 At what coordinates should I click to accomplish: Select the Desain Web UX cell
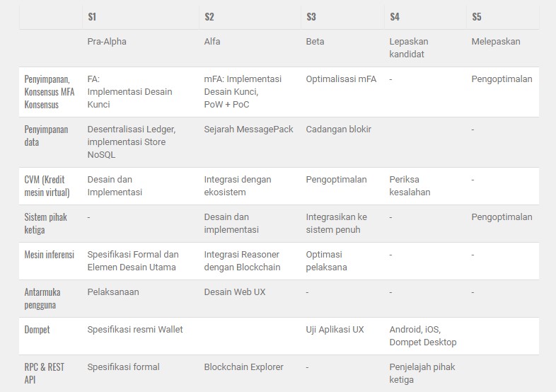pyautogui.click(x=235, y=292)
